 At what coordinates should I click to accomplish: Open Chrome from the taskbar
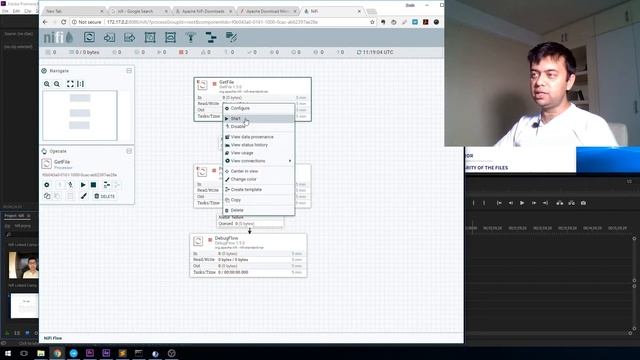(x=57, y=353)
